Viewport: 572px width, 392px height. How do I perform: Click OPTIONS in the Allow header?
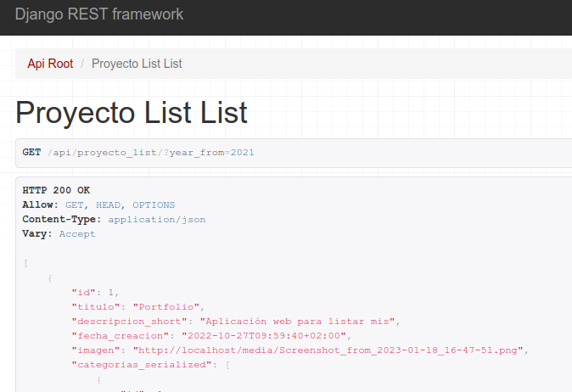pyautogui.click(x=154, y=204)
